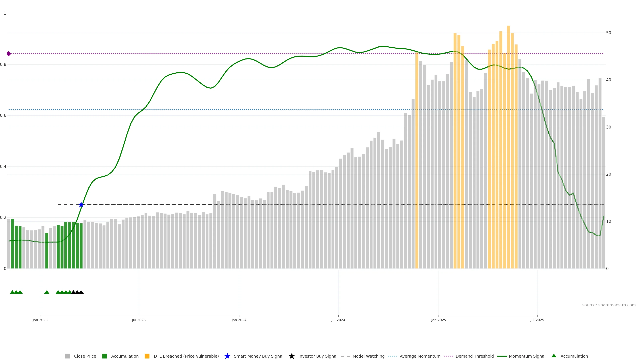
Task: Click the purple diamond Demand Threshold marker
Action: coord(9,54)
